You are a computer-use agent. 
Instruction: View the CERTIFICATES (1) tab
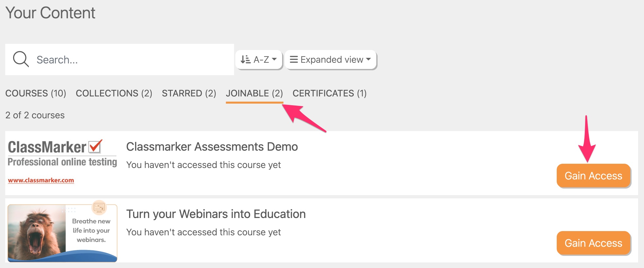[330, 93]
